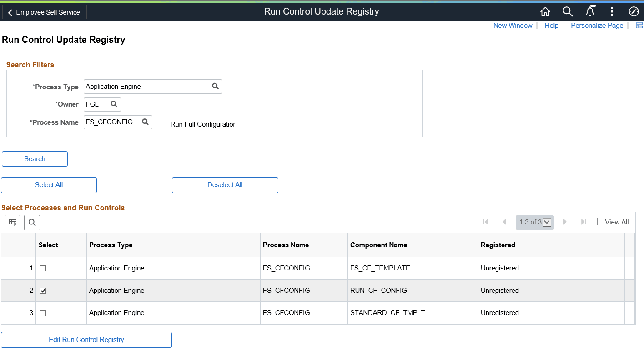Open the Actions List three-dot menu
The width and height of the screenshot is (644, 352).
pyautogui.click(x=612, y=11)
